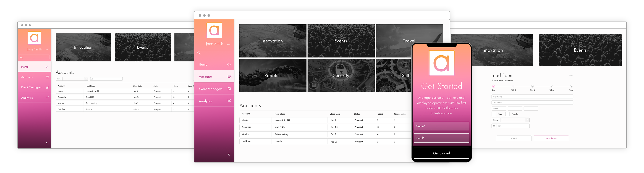644x173 pixels.
Task: Click Jane Smith name in left window sidebar
Action: coord(35,49)
